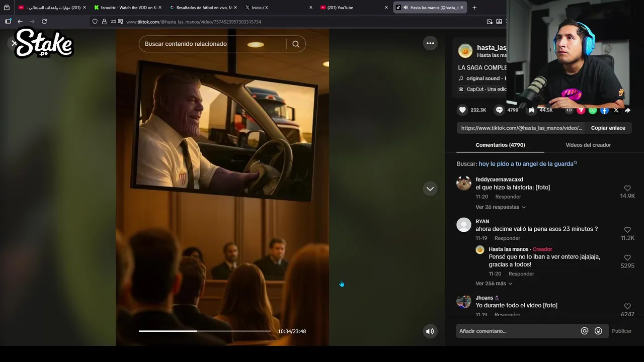Like Hasta las manos creator reply
Viewport: 644px width, 362px height.
(627, 258)
